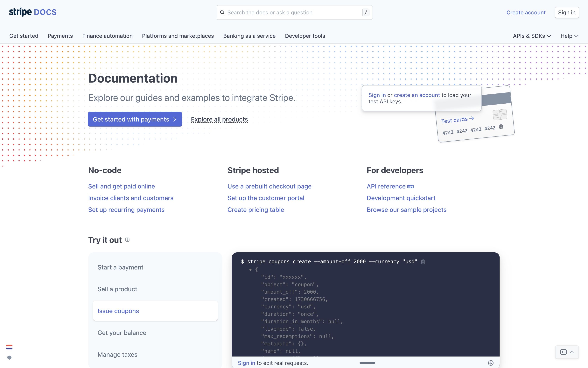
Task: Click create an account in API keys popup
Action: (417, 95)
